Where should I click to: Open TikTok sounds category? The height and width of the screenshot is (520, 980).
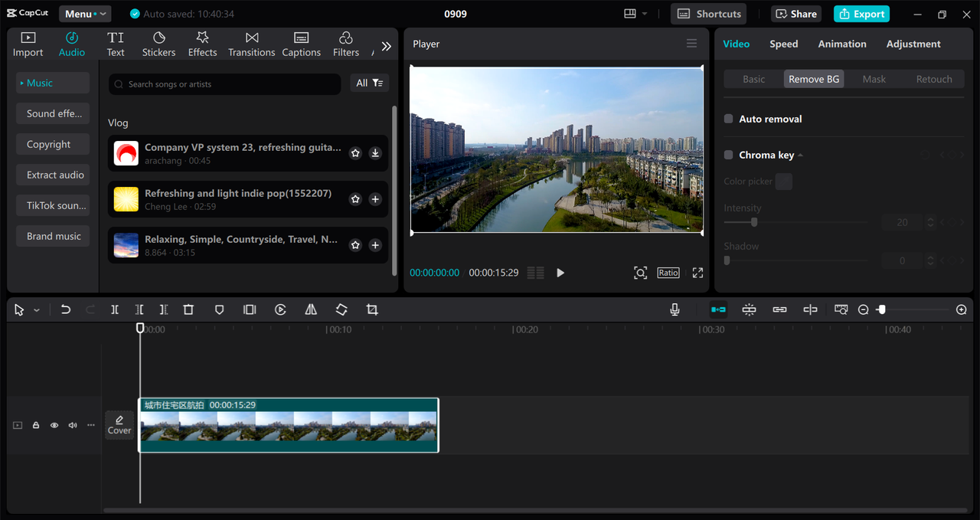coord(53,205)
